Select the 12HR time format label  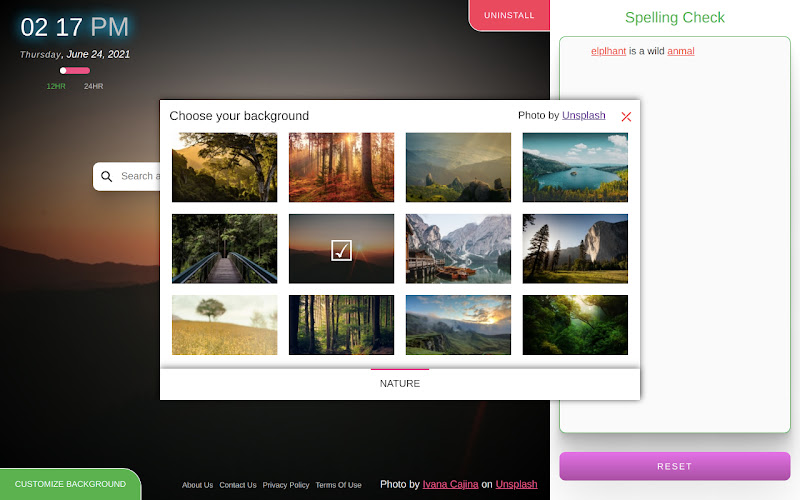[x=56, y=86]
